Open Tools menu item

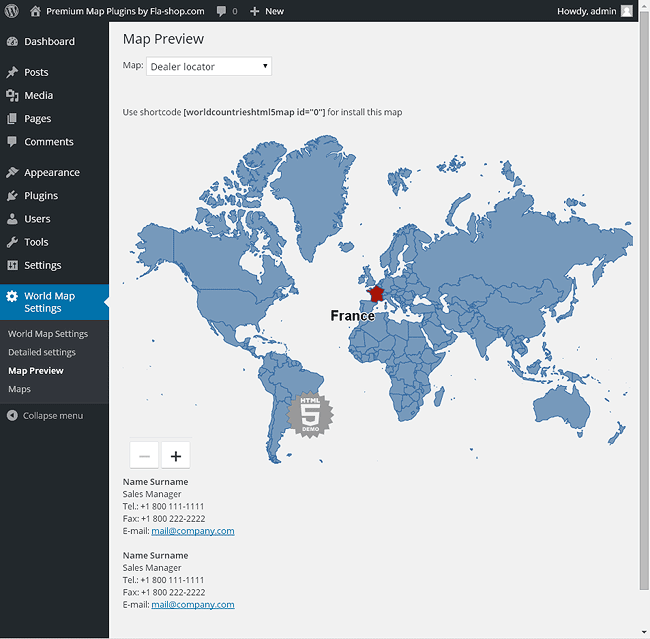pyautogui.click(x=54, y=242)
